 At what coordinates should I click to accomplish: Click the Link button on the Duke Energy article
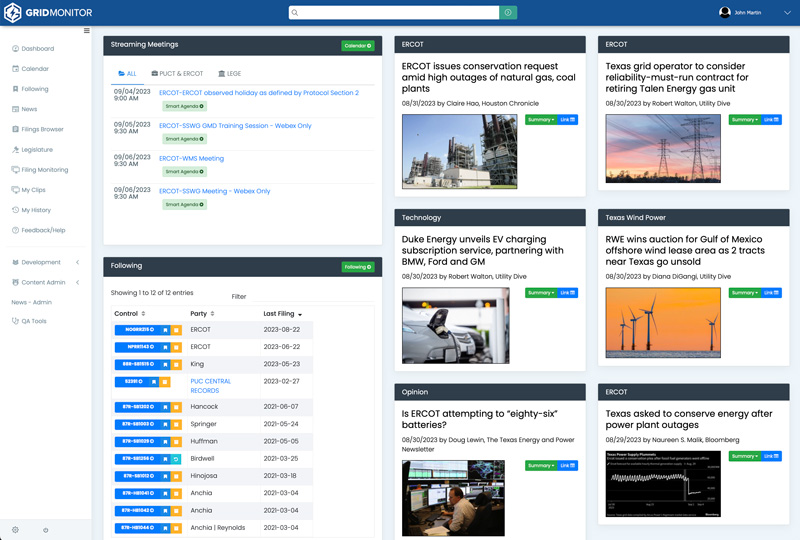[x=567, y=293]
